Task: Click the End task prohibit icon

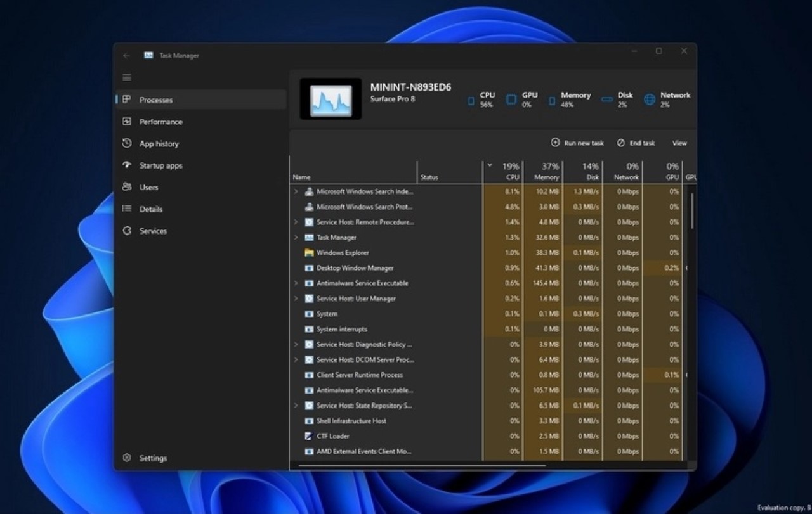Action: click(621, 143)
